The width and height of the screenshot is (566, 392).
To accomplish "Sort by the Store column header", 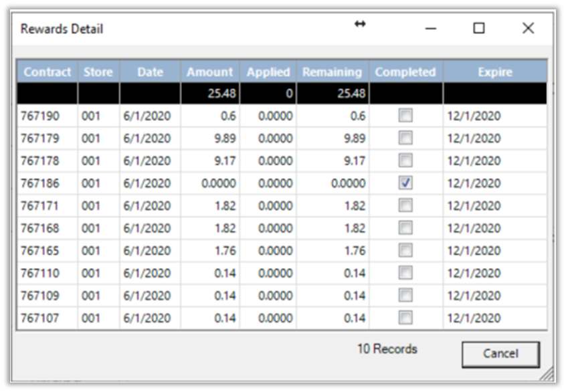I will click(98, 72).
